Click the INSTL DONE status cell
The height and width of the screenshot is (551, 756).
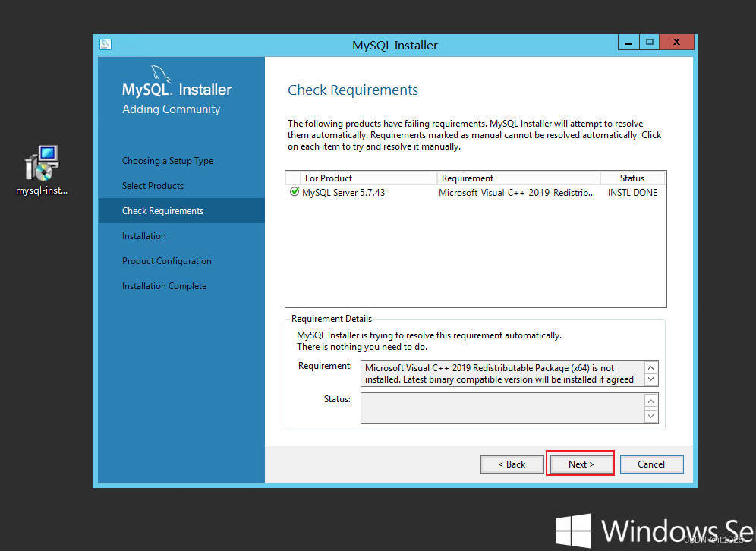632,192
